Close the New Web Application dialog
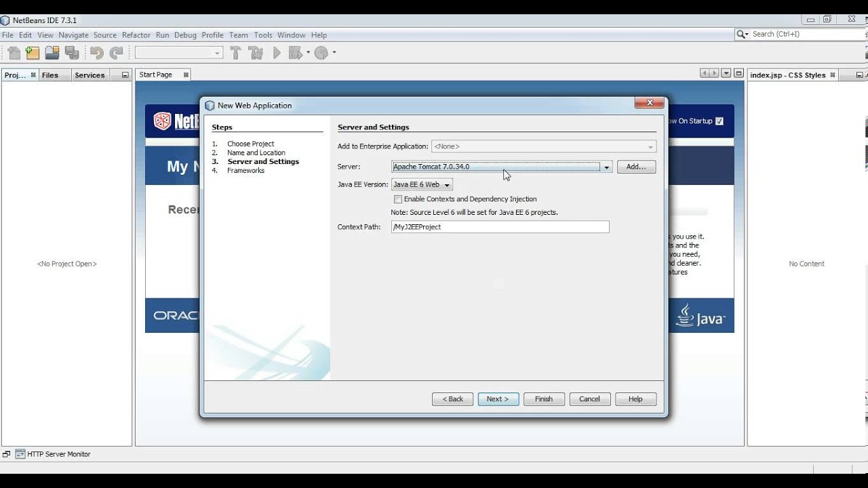868x488 pixels. click(x=649, y=103)
